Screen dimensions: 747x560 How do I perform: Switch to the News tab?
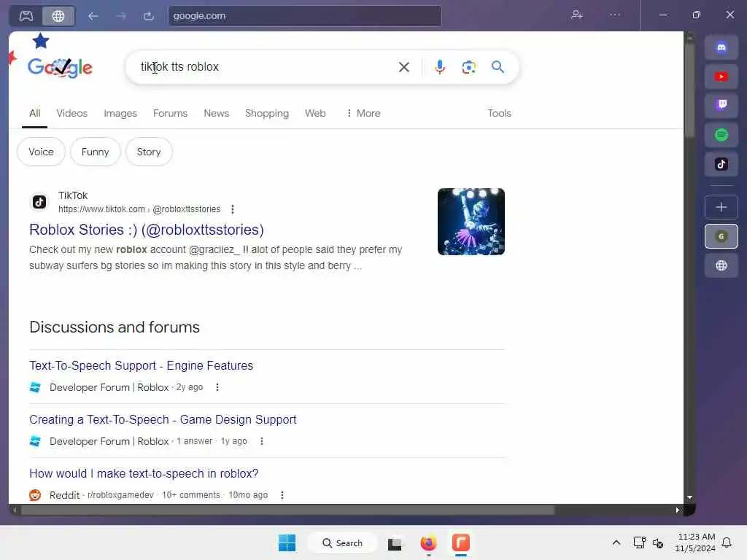[216, 113]
